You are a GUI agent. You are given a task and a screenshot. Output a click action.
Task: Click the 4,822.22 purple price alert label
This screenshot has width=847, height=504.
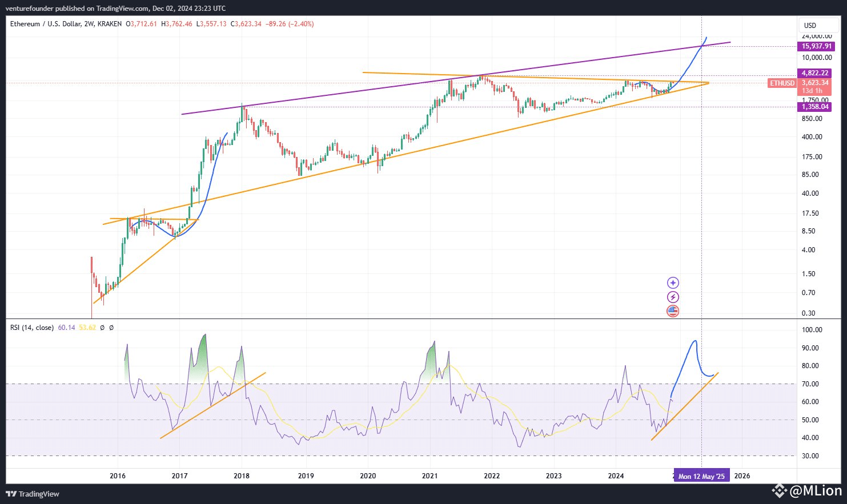[x=816, y=73]
